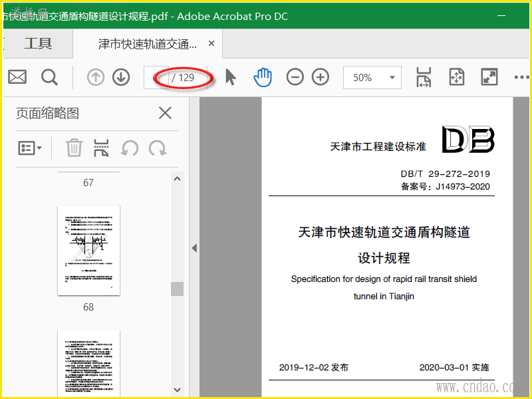Rotate page clockwise
Viewport: 532px width, 399px height.
pos(158,148)
